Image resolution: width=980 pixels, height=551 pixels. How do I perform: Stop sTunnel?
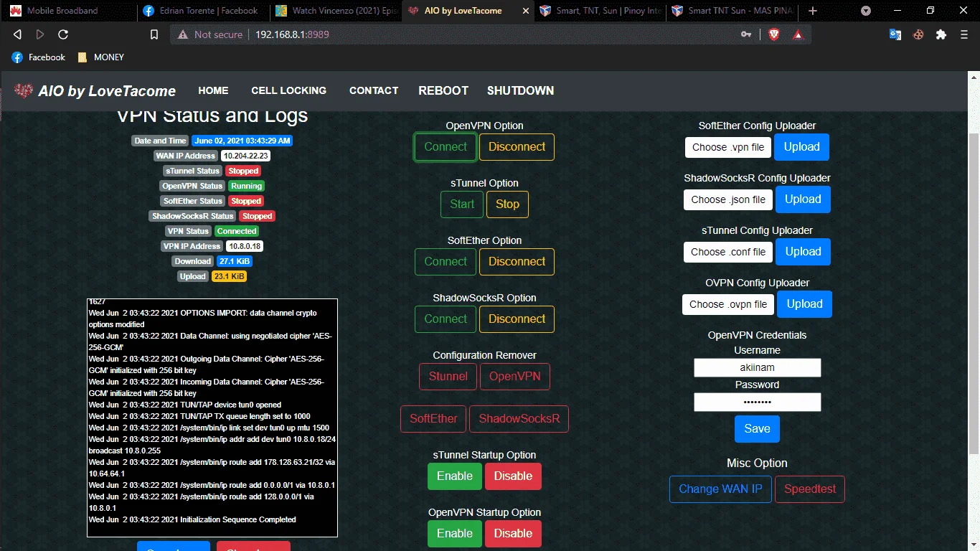click(x=507, y=204)
